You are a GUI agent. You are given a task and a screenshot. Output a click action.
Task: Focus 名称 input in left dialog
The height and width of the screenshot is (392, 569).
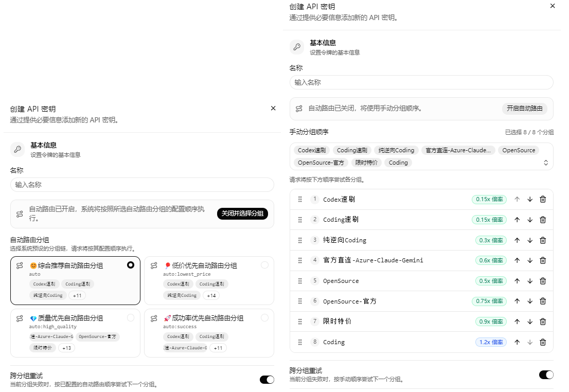tap(142, 185)
